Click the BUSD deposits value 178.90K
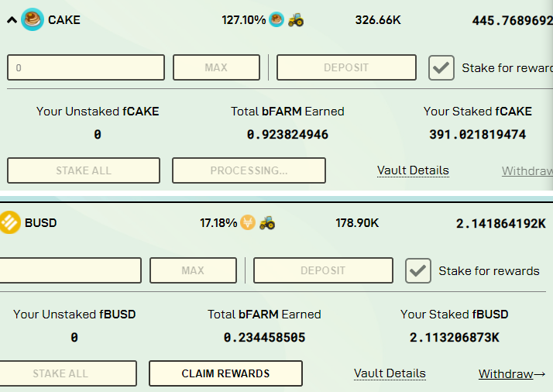Image resolution: width=553 pixels, height=392 pixels. click(357, 223)
